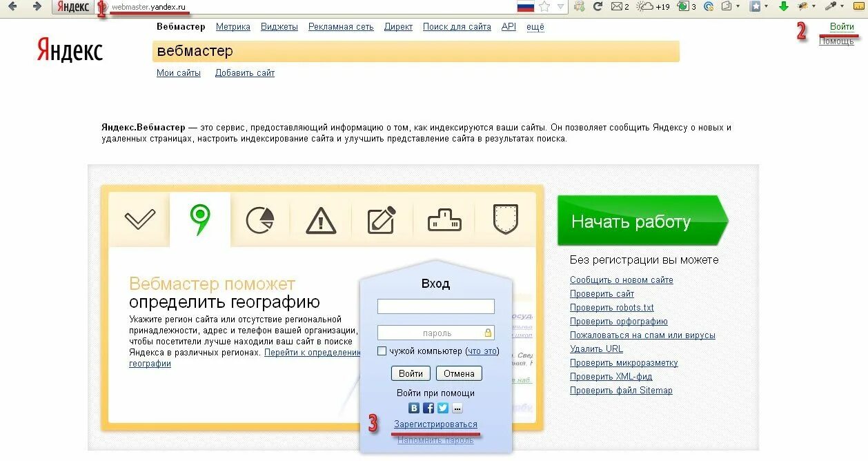Screen dimensions: 868x461
Task: Select the warning triangle feature tab icon
Action: (321, 221)
